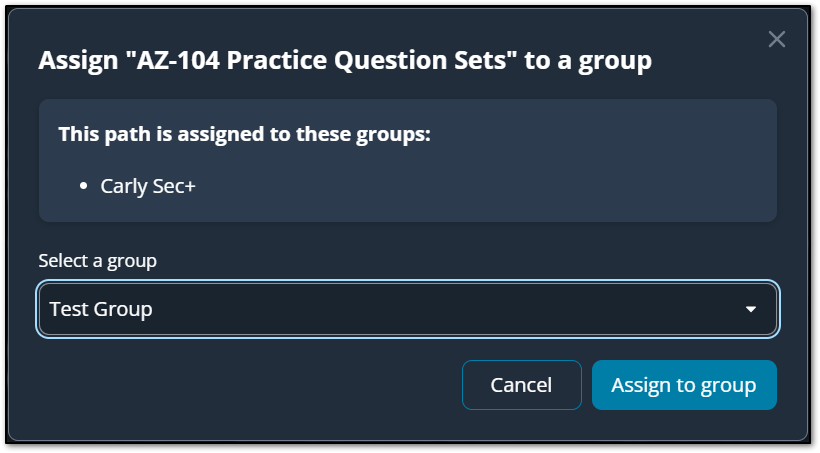The height and width of the screenshot is (453, 820).
Task: Confirm assignment with Assign to group
Action: (684, 385)
